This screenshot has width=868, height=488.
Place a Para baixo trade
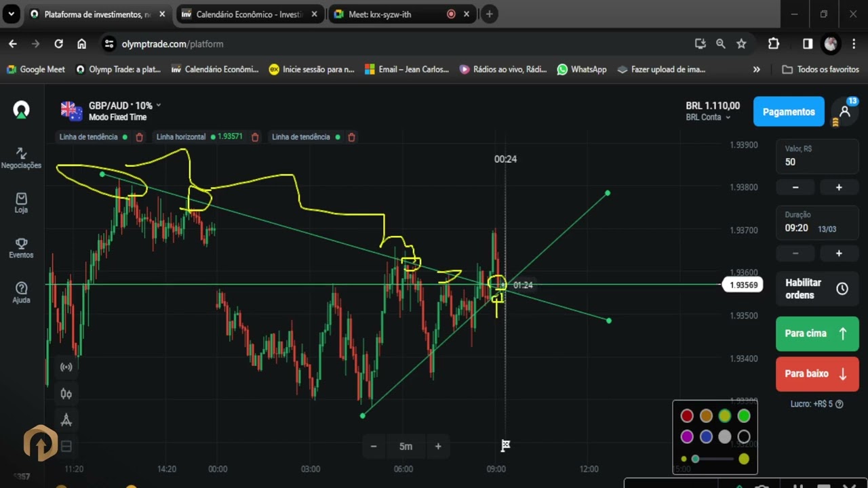point(817,374)
